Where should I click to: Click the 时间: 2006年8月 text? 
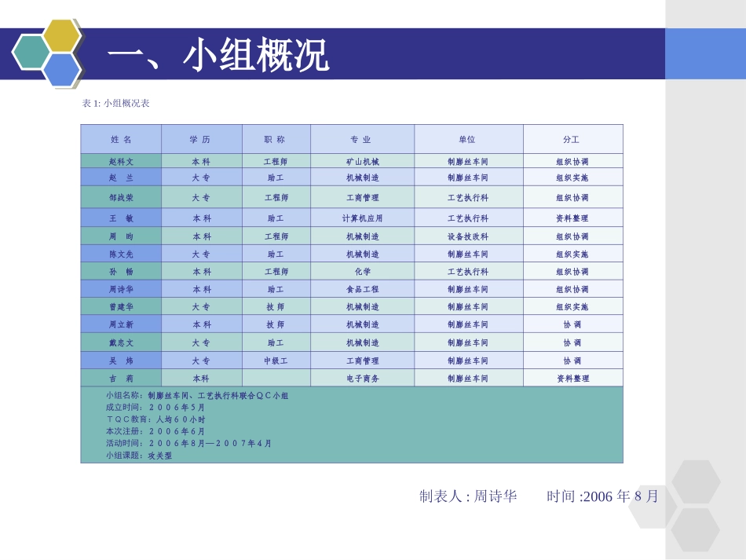pos(603,496)
